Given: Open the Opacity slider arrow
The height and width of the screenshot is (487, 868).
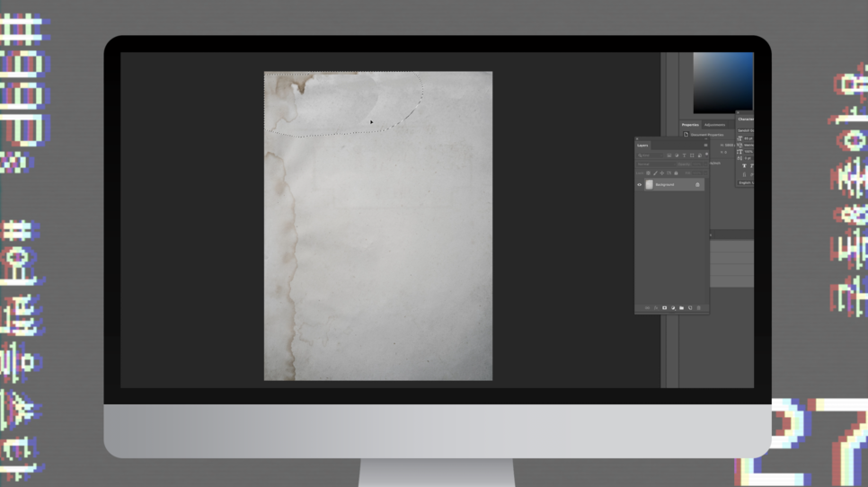Looking at the screenshot, I should coord(705,164).
